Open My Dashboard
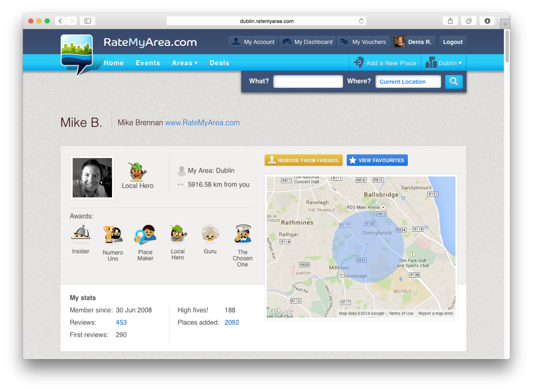Image resolution: width=533 pixels, height=392 pixels. 307,42
